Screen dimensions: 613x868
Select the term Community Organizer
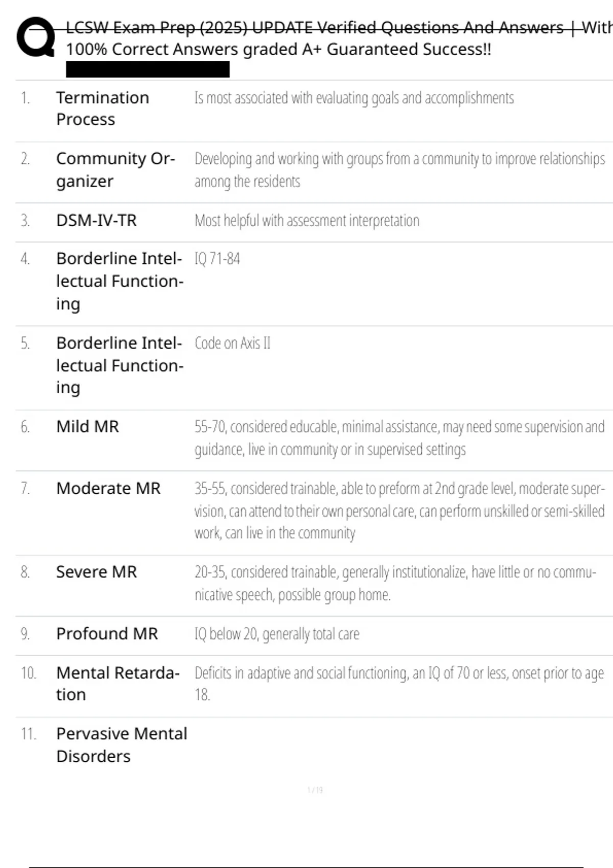point(115,170)
